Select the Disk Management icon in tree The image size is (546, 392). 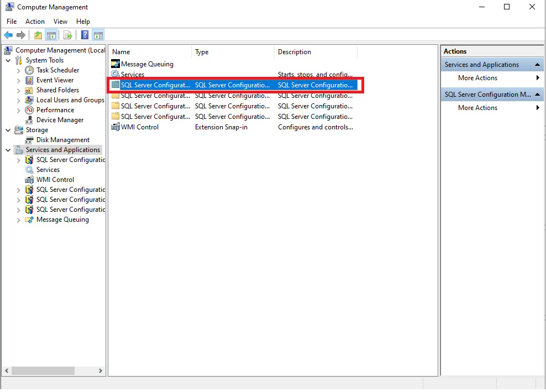pyautogui.click(x=29, y=140)
